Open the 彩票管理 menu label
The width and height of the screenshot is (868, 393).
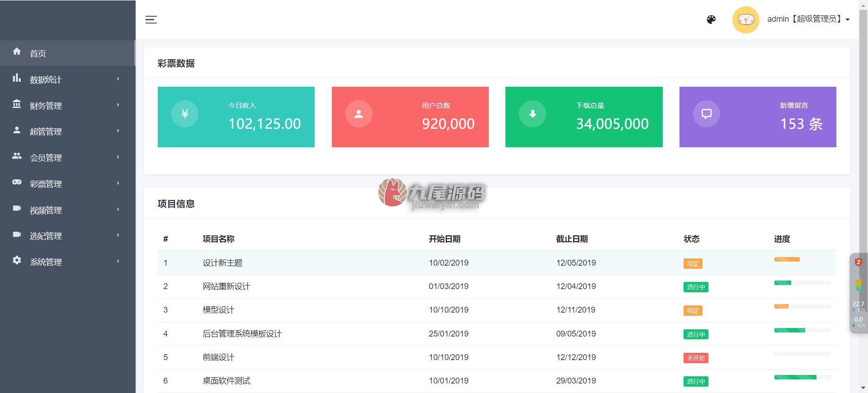(46, 184)
